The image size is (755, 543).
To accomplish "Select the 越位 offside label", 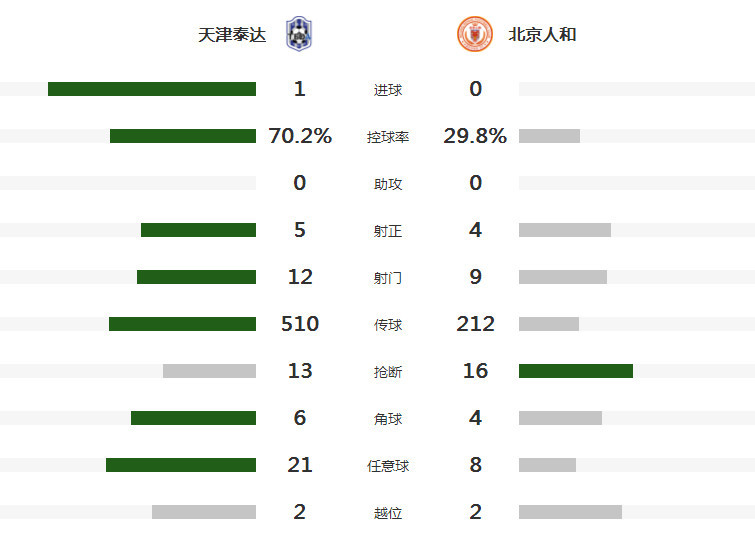I will (388, 513).
